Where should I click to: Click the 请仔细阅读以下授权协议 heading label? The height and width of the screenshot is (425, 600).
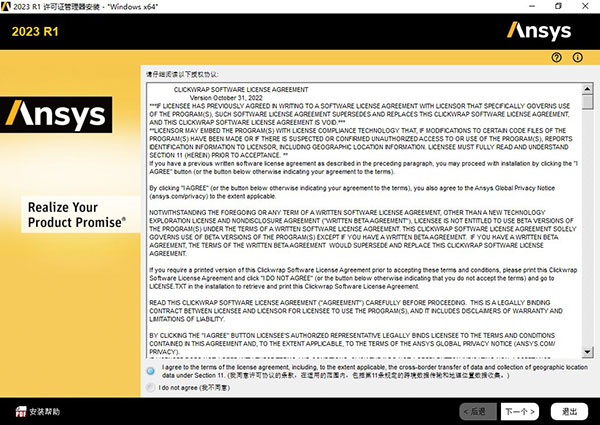pyautogui.click(x=182, y=74)
